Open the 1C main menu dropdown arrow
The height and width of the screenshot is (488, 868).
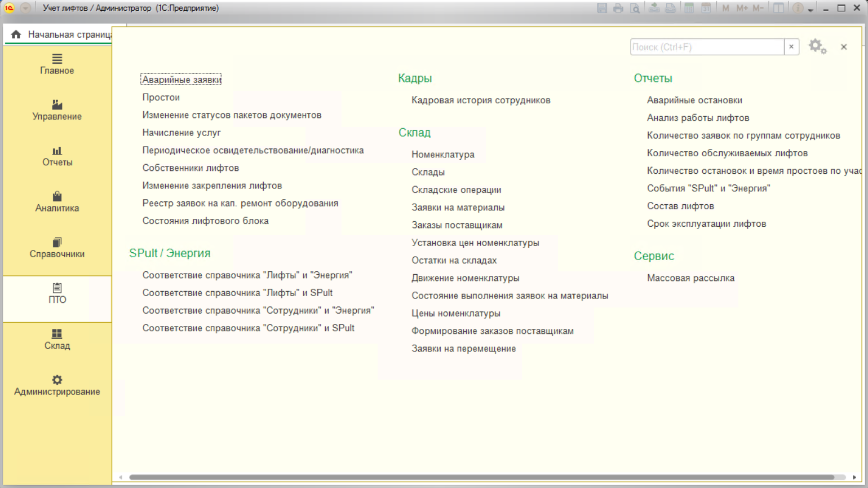(x=25, y=8)
